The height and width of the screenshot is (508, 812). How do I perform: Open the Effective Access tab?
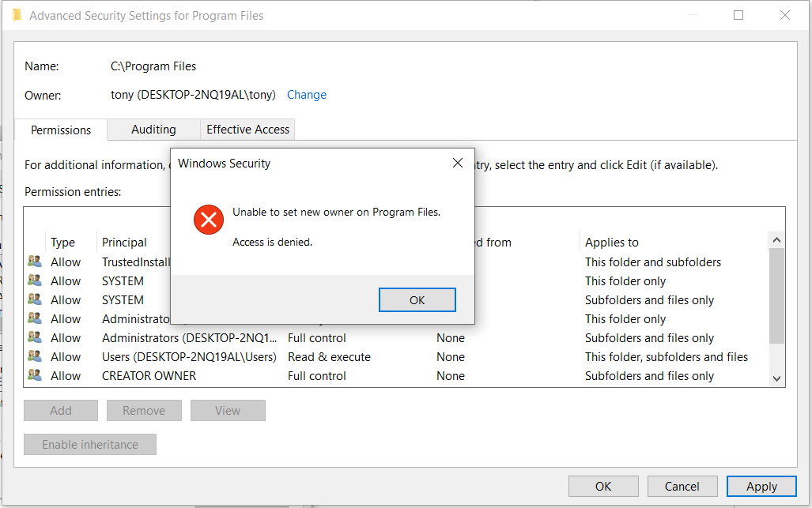pos(247,130)
